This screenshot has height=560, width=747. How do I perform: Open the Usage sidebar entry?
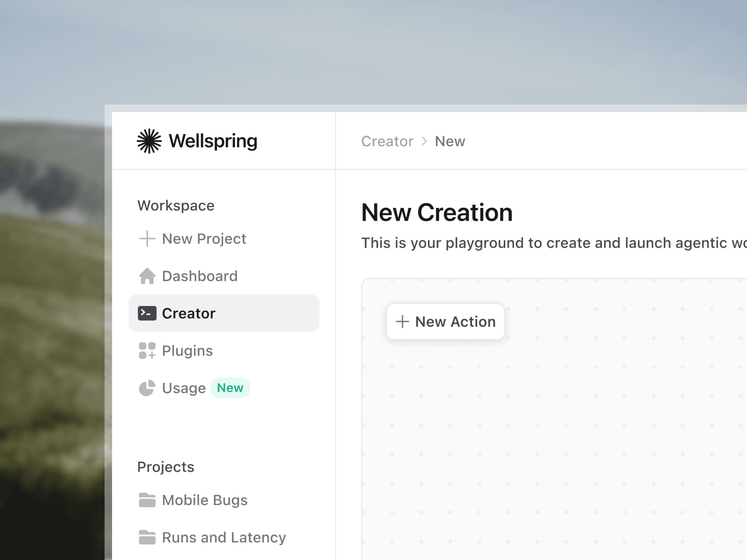(x=224, y=388)
